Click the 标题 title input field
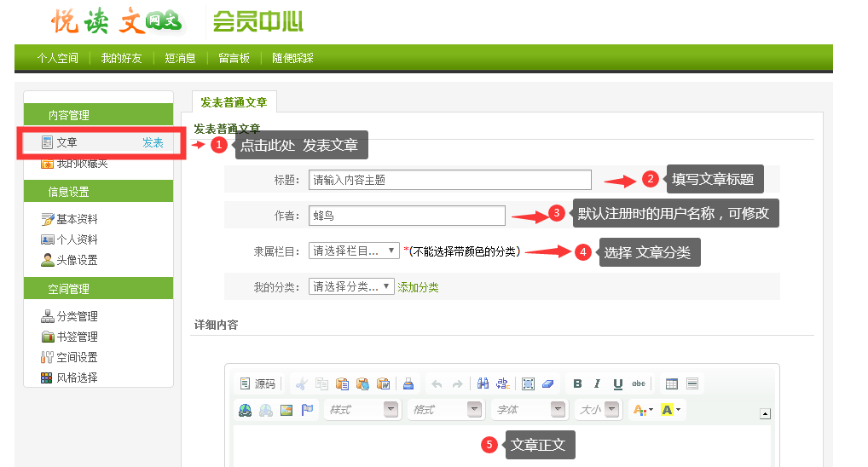 449,180
